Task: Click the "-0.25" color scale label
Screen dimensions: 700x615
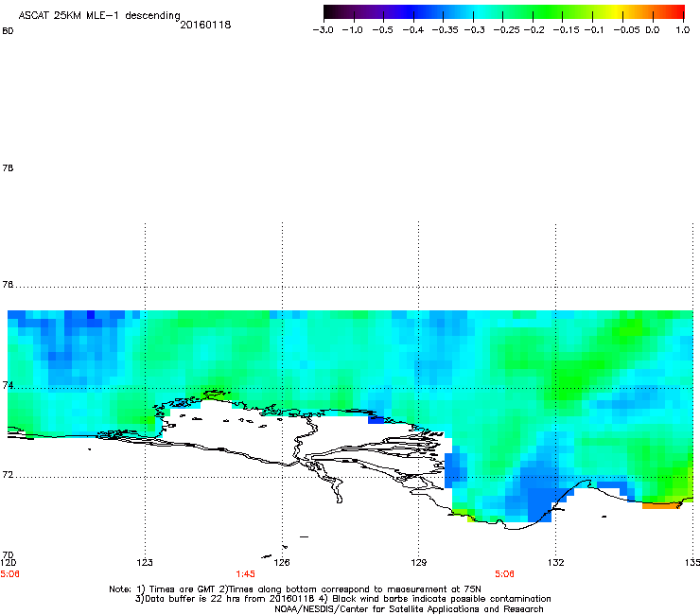Action: tap(506, 30)
